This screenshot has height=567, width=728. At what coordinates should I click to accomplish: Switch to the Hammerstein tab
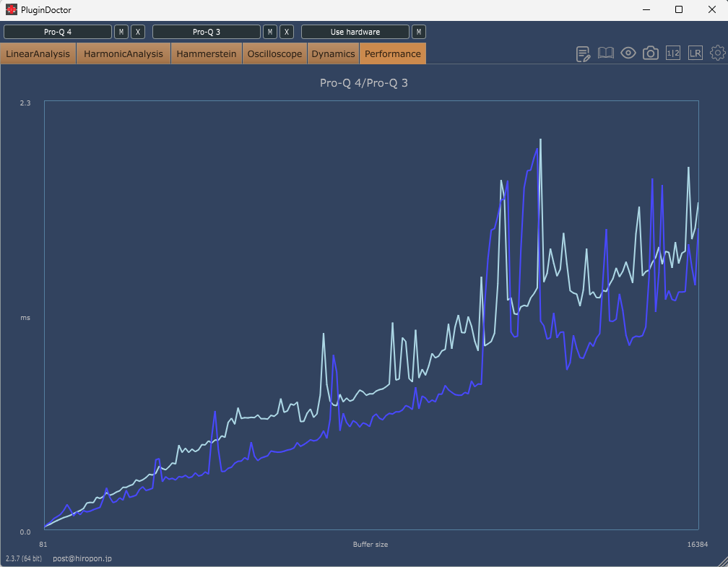click(x=207, y=54)
